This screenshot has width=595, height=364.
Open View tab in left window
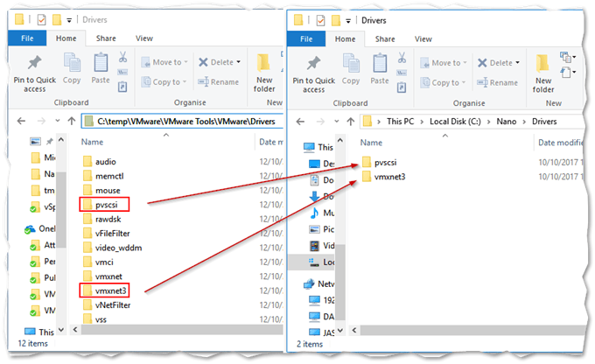coord(144,38)
